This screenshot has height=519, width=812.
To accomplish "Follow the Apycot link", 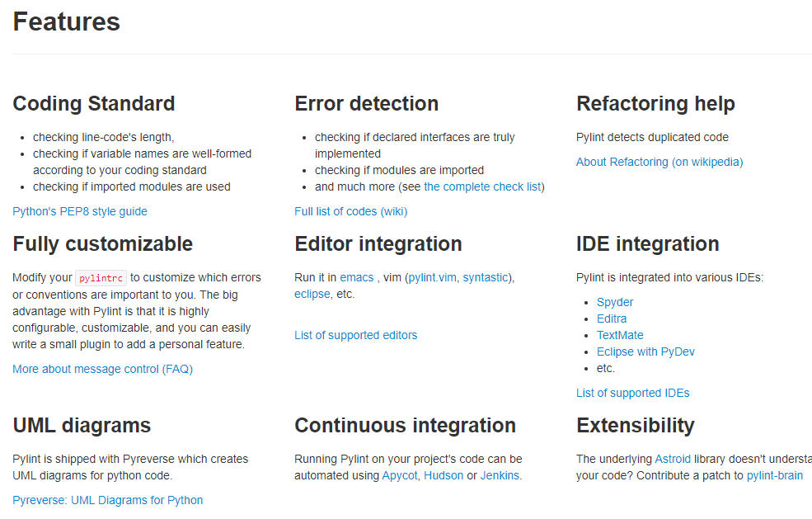I will pyautogui.click(x=400, y=475).
